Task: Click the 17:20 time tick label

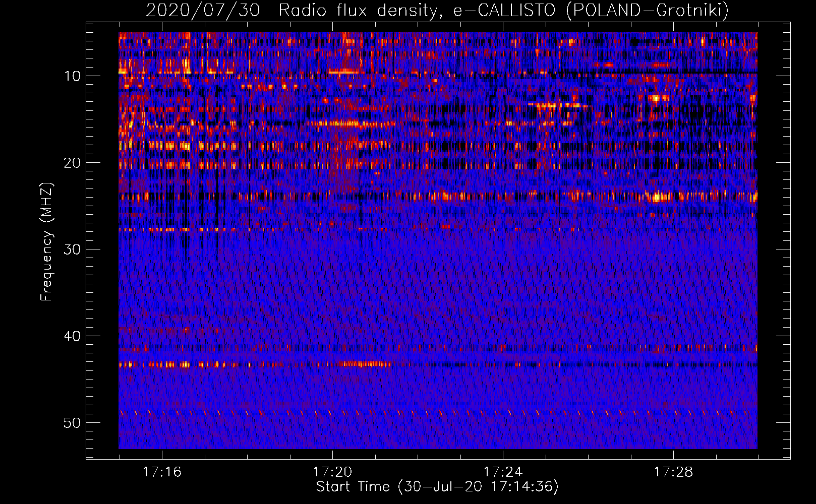Action: (x=332, y=472)
